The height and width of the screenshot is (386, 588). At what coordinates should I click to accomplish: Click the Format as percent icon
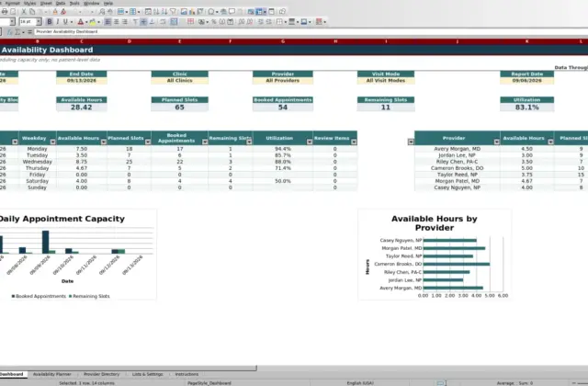(214, 22)
